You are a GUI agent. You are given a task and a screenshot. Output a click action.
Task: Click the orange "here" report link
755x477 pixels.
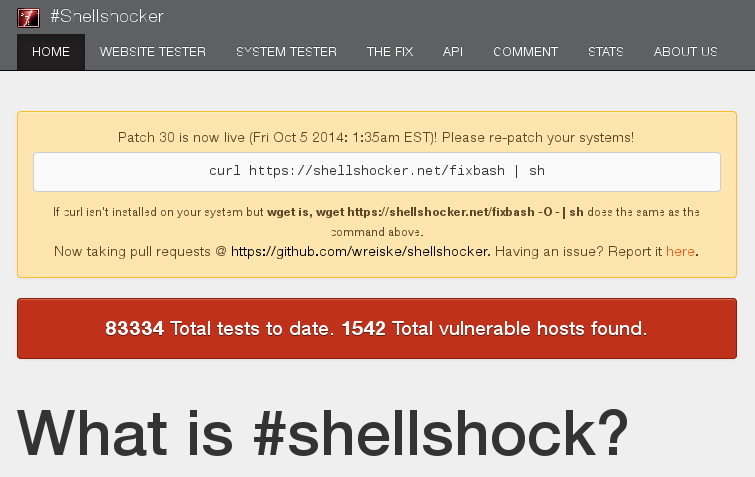[x=680, y=252]
